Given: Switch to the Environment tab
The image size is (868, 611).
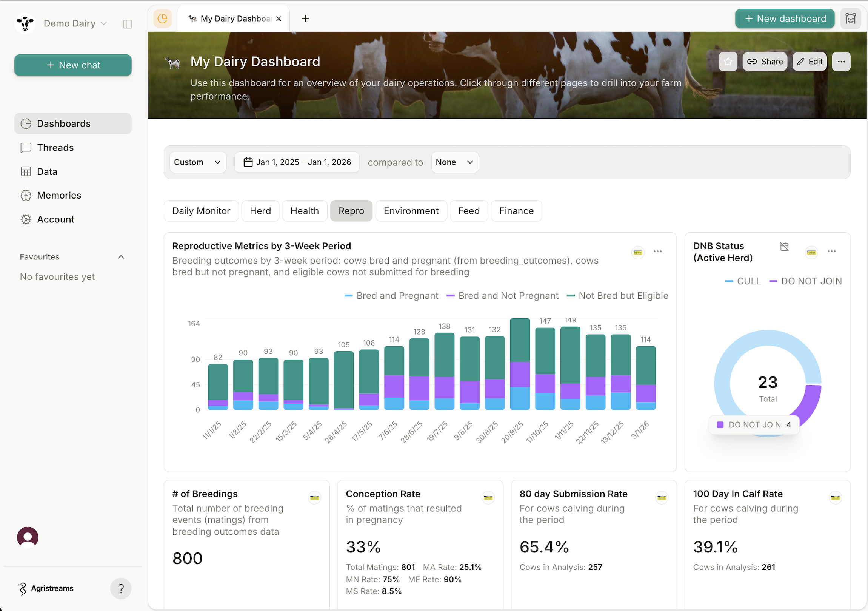Looking at the screenshot, I should (x=411, y=211).
